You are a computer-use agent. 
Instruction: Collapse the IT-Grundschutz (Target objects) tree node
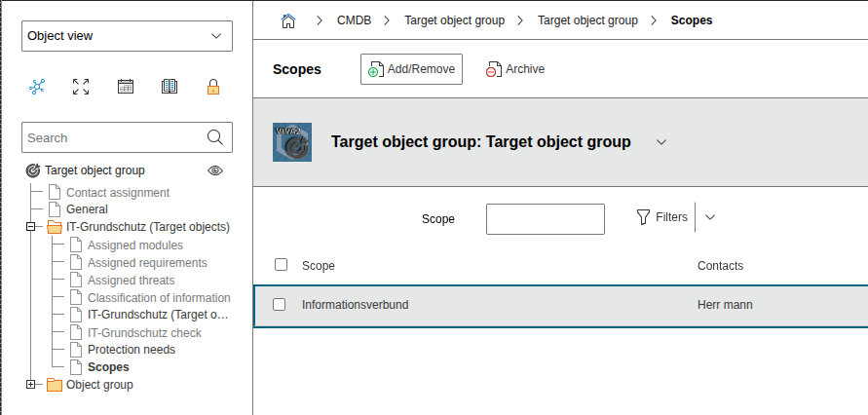pos(31,227)
